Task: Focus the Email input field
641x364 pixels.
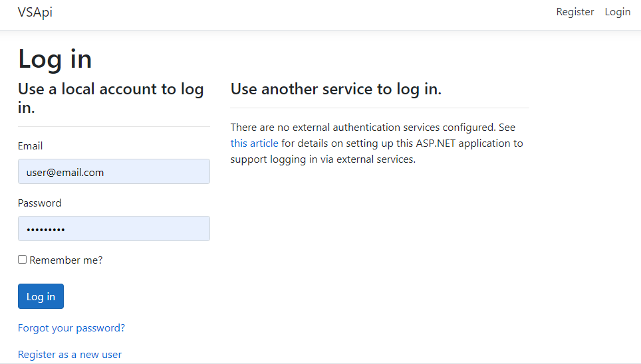Action: click(114, 171)
